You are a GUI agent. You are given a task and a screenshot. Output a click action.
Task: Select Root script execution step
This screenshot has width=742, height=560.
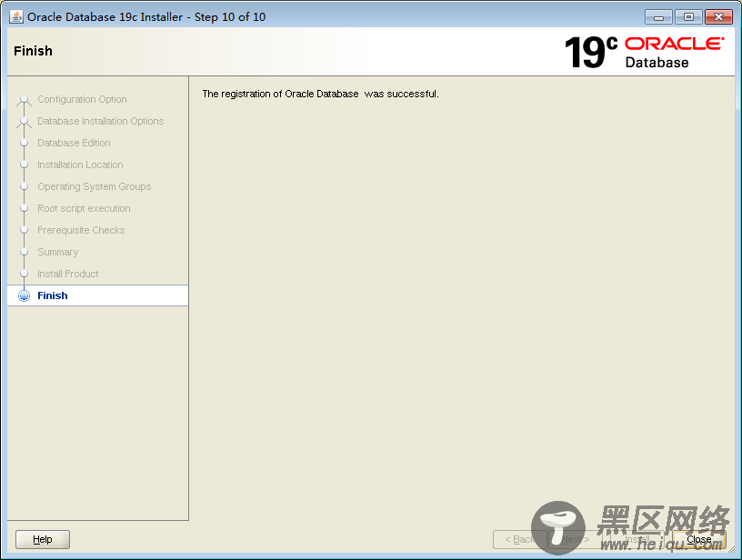[84, 208]
